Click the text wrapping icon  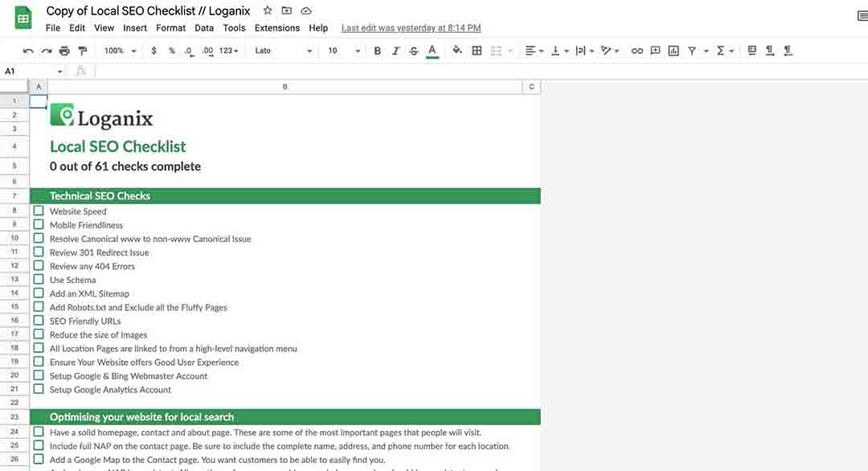580,51
